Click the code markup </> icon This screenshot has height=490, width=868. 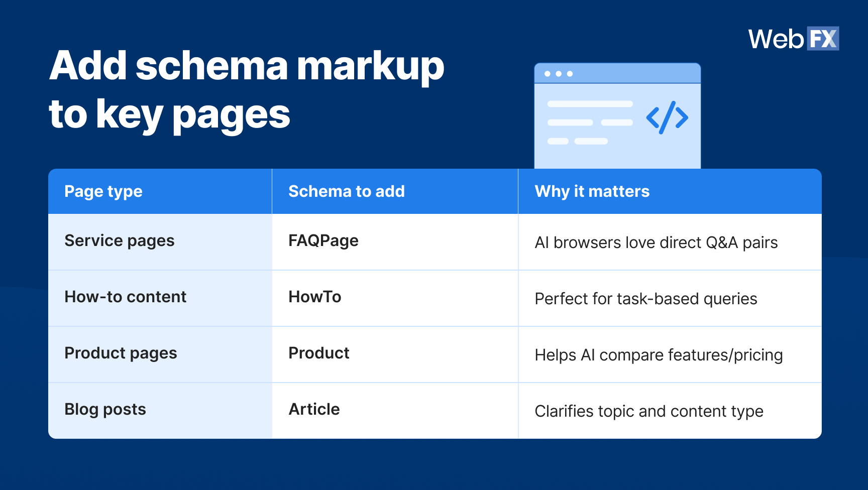tap(667, 117)
